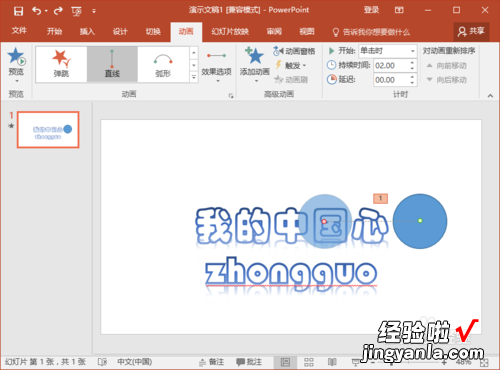Click the animation star marker beside slide 1
Screen dimensions: 500x370
pyautogui.click(x=11, y=126)
